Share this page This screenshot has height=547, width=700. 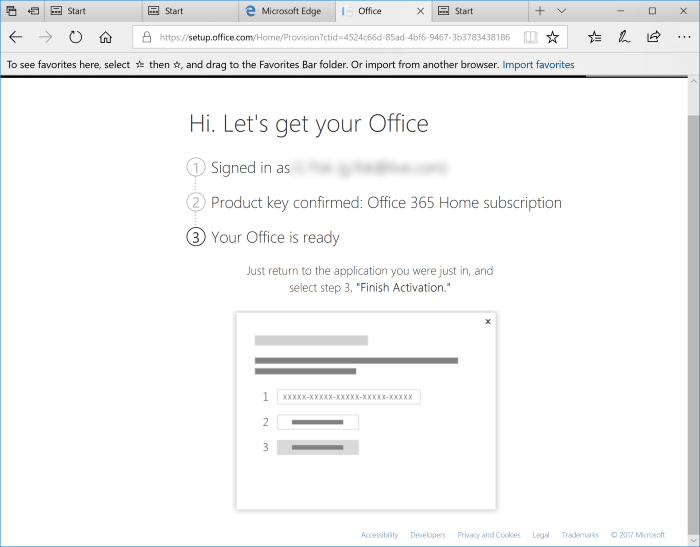tap(654, 37)
